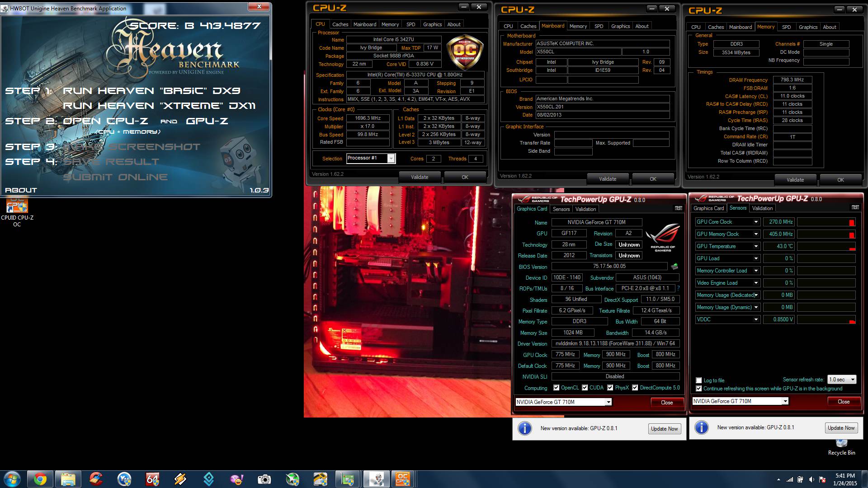Click Close in GPU-Z Sensors window
This screenshot has width=868, height=488.
[x=844, y=402]
